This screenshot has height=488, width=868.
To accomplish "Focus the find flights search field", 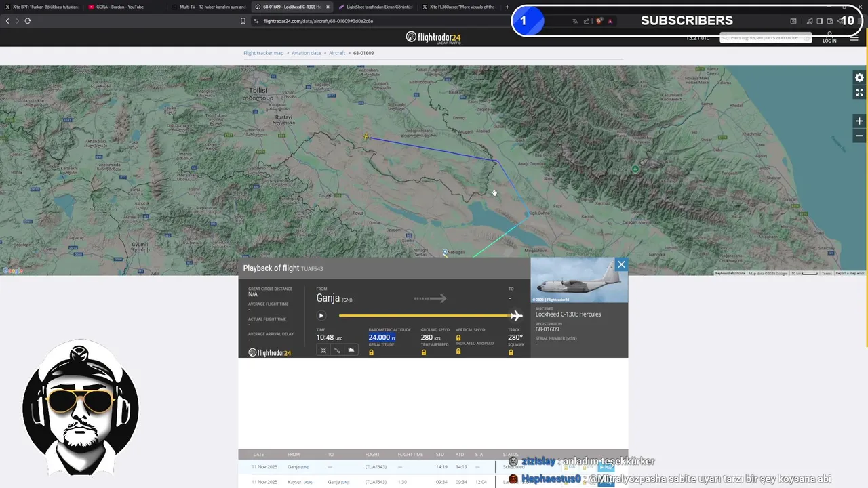I will coord(766,38).
